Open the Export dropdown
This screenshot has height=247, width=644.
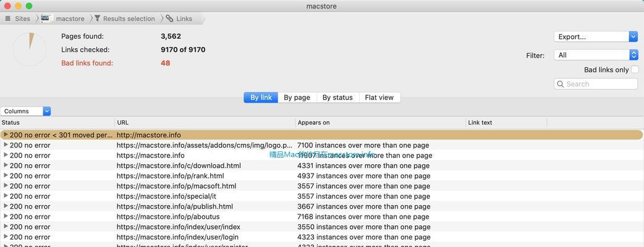(596, 36)
